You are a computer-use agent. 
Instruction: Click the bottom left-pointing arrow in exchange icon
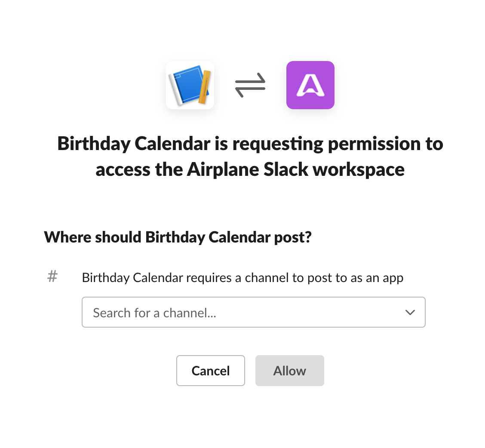[250, 92]
